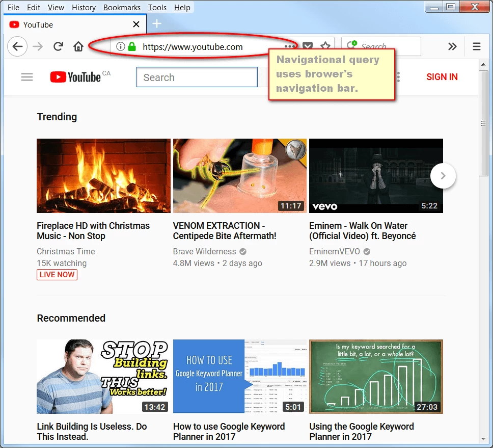
Task: Open the search engine icon in search box
Action: (352, 45)
